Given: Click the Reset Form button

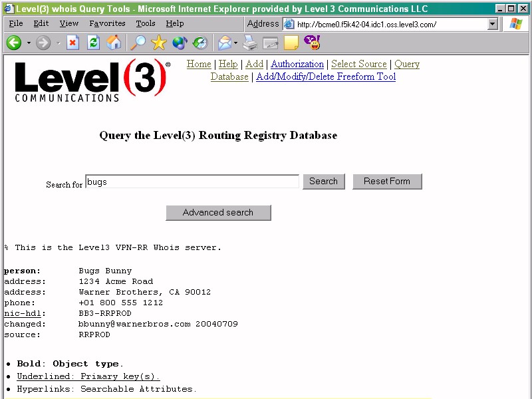Looking at the screenshot, I should tap(387, 182).
